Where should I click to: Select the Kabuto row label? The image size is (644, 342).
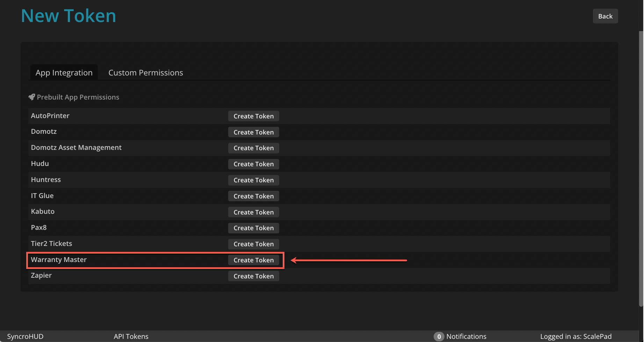(43, 211)
